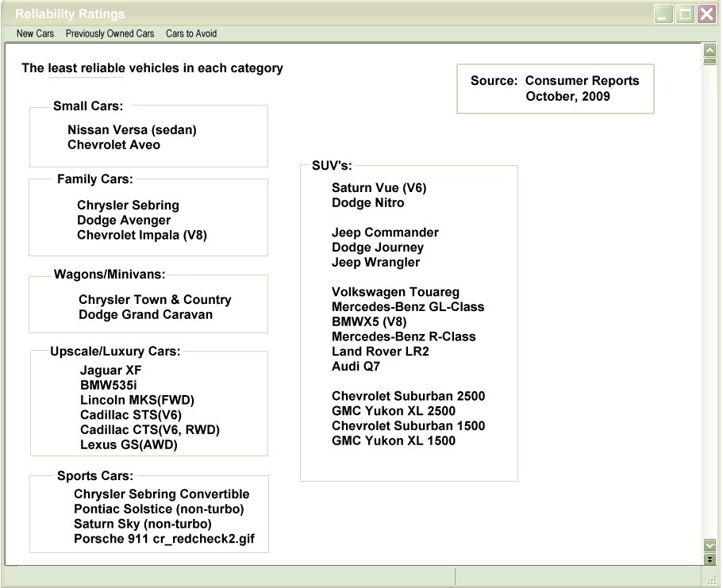Open the New Cars menu

point(35,34)
